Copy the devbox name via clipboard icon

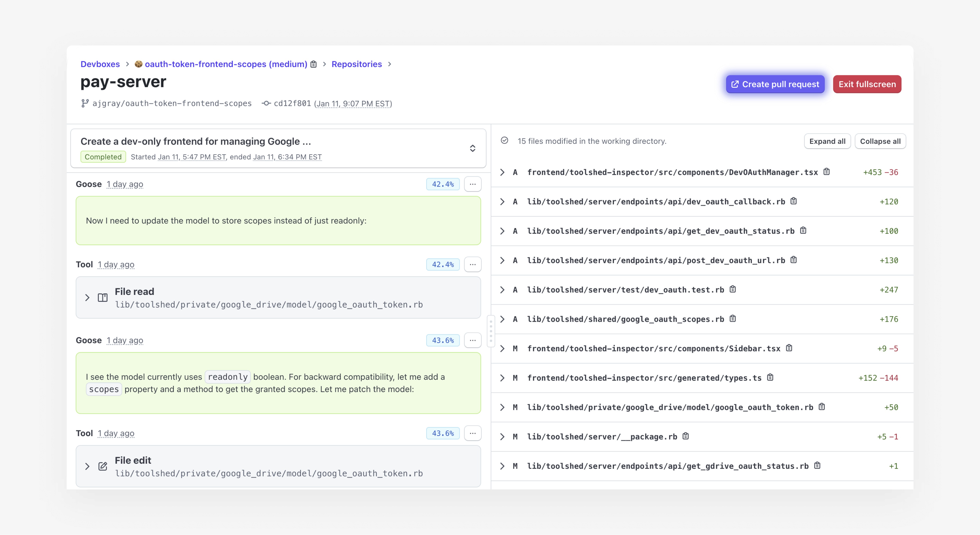[313, 64]
